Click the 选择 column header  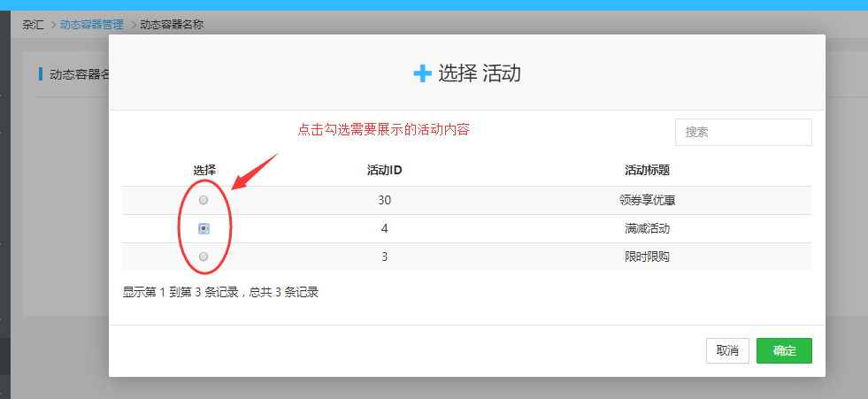coord(204,170)
